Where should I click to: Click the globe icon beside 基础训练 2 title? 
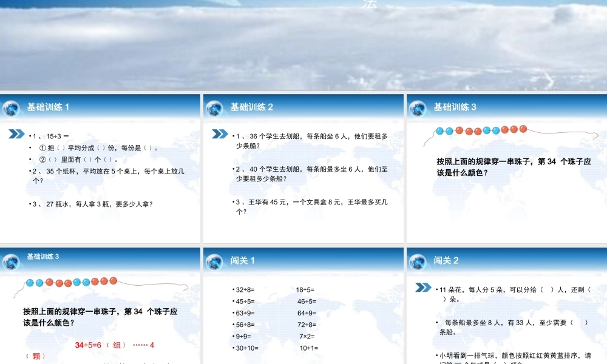[214, 109]
